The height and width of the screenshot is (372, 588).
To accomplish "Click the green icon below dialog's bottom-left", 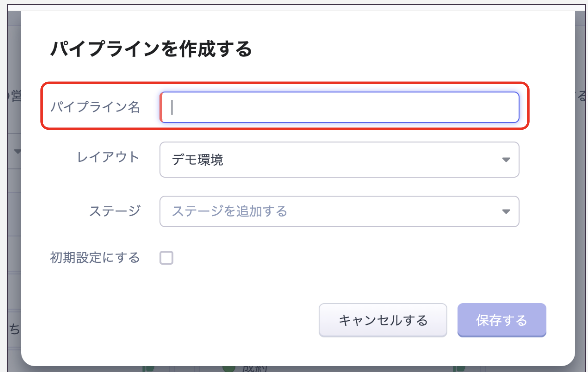I will tap(148, 369).
